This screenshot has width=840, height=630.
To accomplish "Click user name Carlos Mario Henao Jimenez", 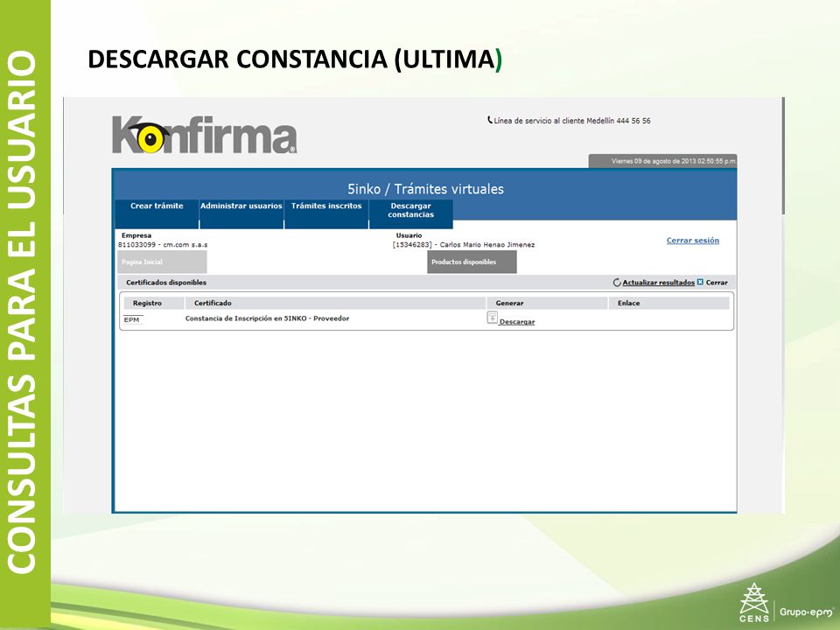I will [x=487, y=245].
